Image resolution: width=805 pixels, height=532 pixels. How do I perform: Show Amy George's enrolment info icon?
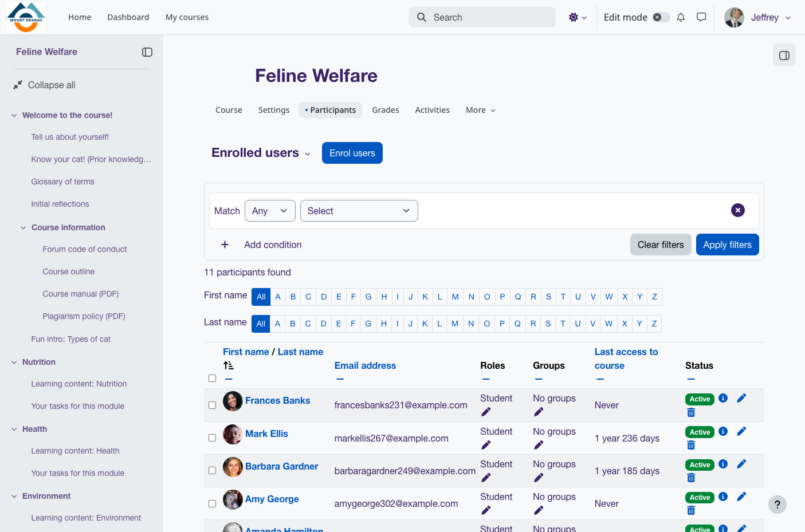pos(723,496)
